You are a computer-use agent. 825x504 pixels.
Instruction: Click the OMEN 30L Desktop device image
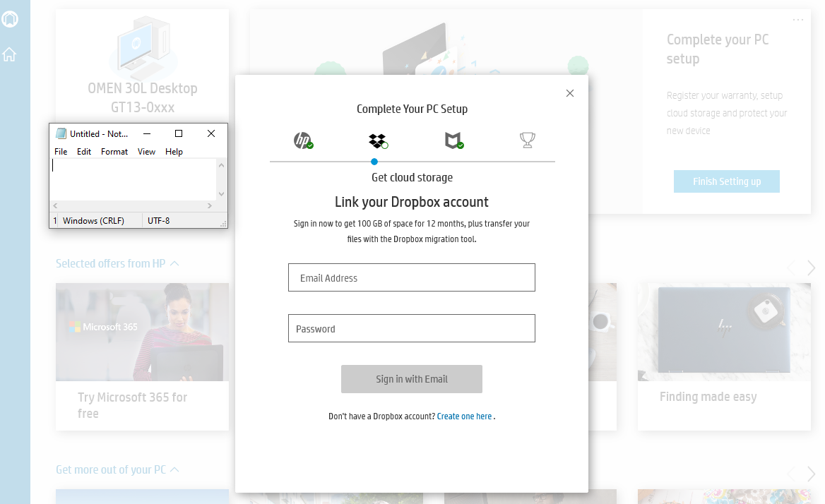click(x=143, y=47)
